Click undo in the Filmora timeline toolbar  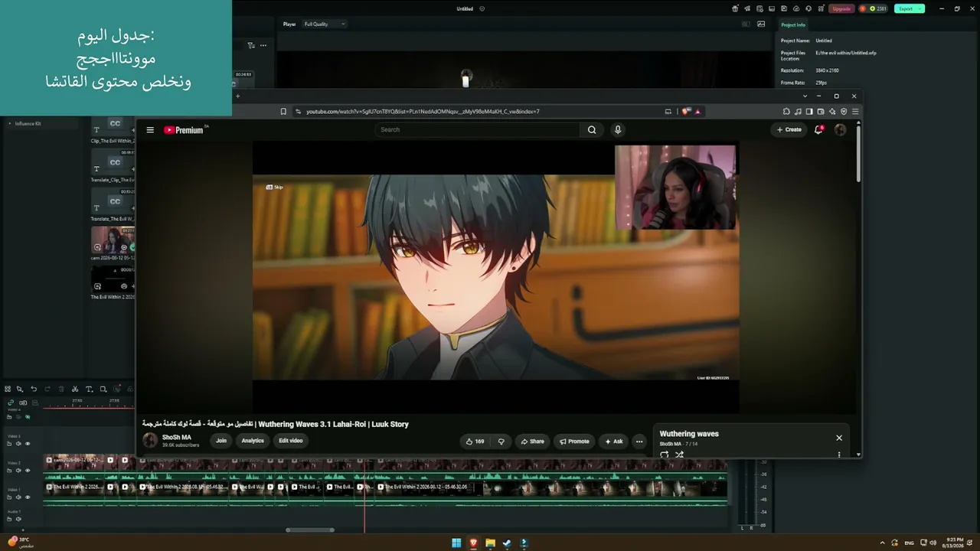coord(34,390)
